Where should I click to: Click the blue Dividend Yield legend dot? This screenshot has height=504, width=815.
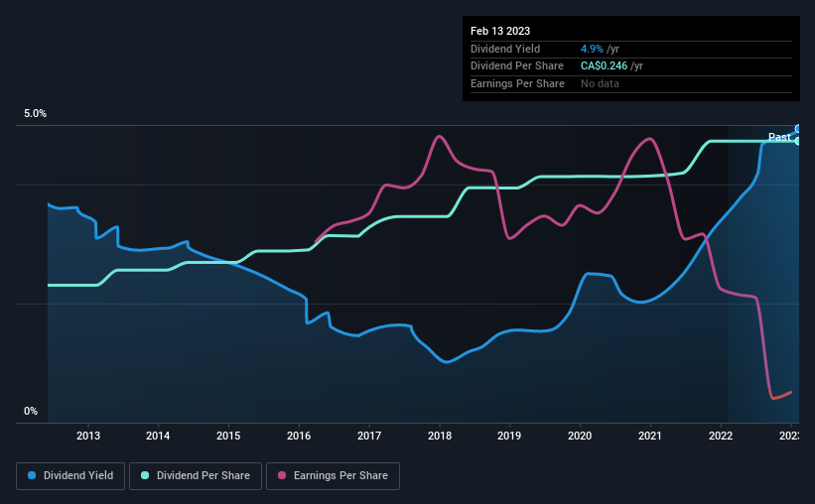[x=32, y=475]
